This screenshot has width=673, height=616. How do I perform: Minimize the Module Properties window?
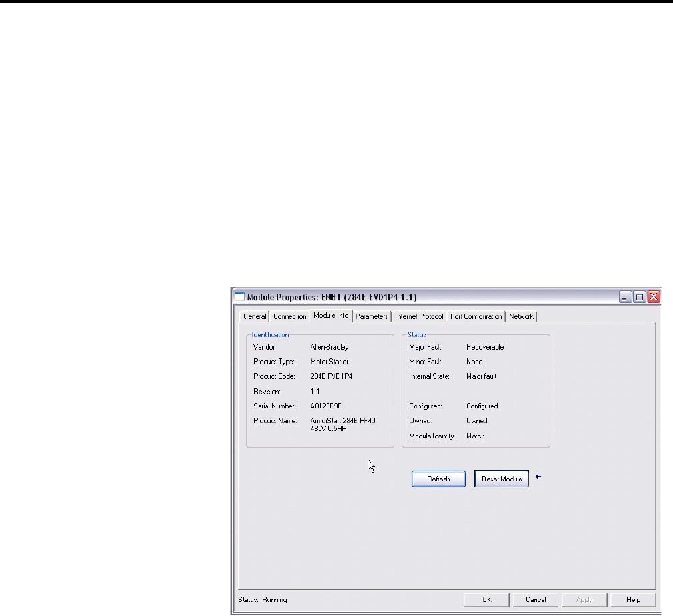(x=625, y=297)
